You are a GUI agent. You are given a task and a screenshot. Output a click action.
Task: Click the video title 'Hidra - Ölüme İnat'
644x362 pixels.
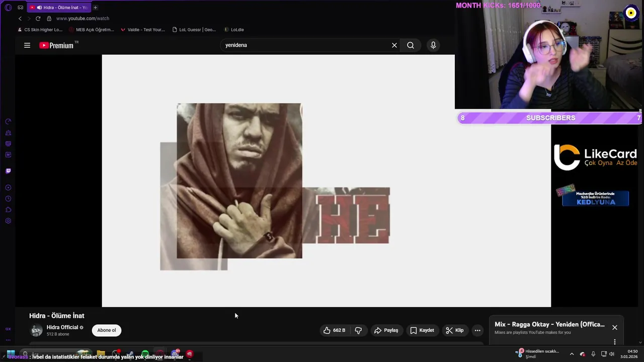pos(57,316)
